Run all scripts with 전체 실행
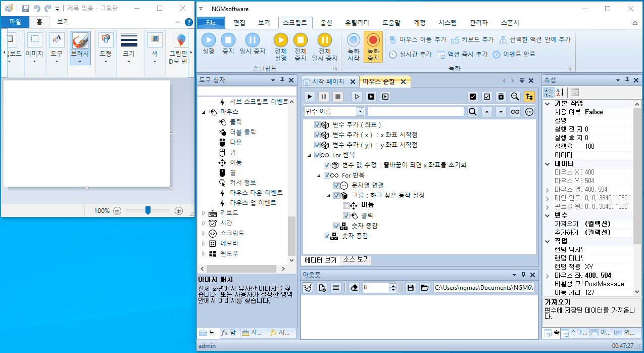The width and height of the screenshot is (644, 353). [281, 47]
